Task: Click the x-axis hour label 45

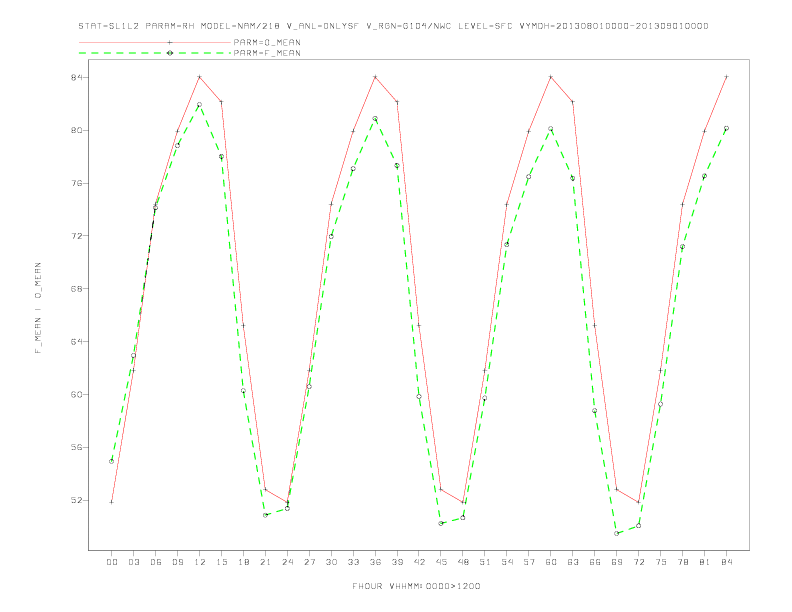Action: (441, 562)
